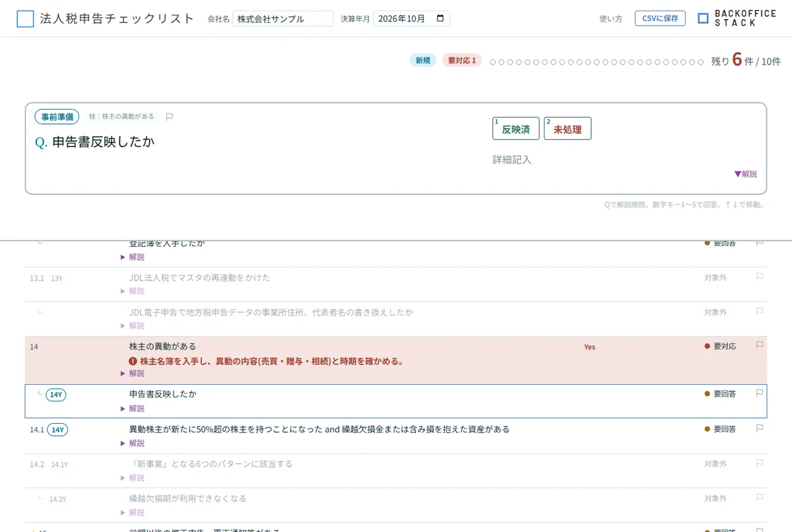This screenshot has height=532, width=792.
Task: Click the Backoffice Stack logo
Action: coord(737,18)
